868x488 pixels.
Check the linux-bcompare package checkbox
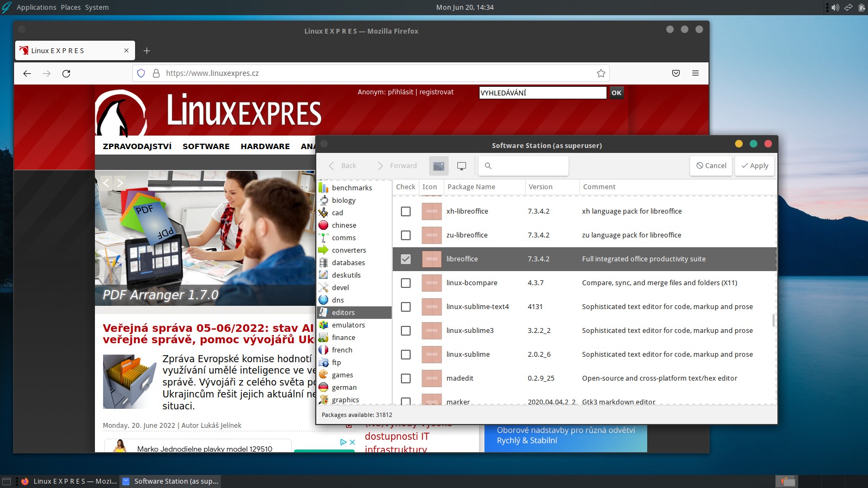click(406, 283)
